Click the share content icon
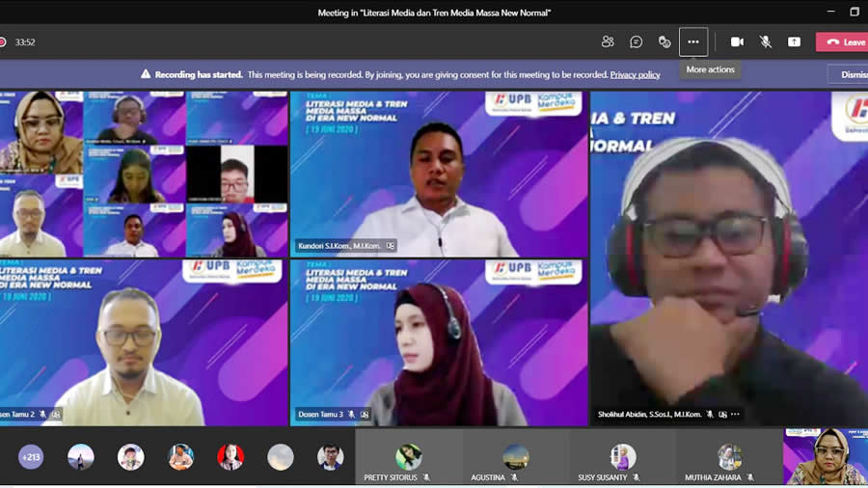This screenshot has height=488, width=868. 794,41
